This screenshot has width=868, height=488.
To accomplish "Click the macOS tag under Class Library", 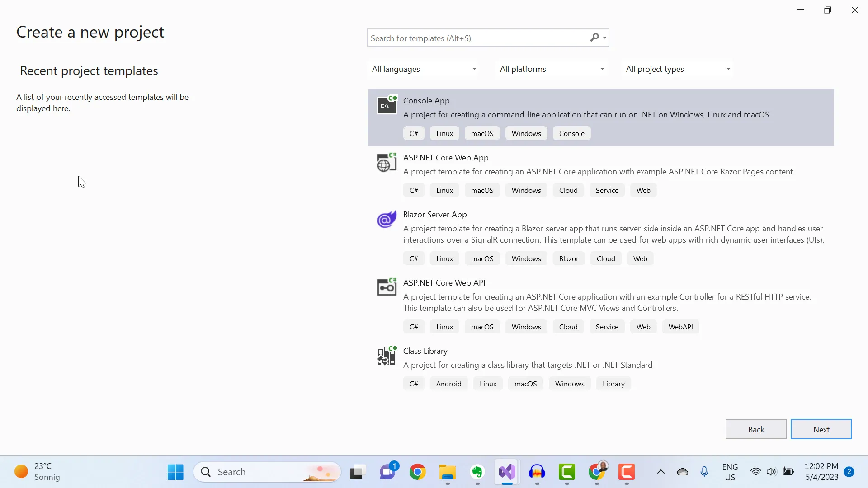I will click(x=525, y=384).
